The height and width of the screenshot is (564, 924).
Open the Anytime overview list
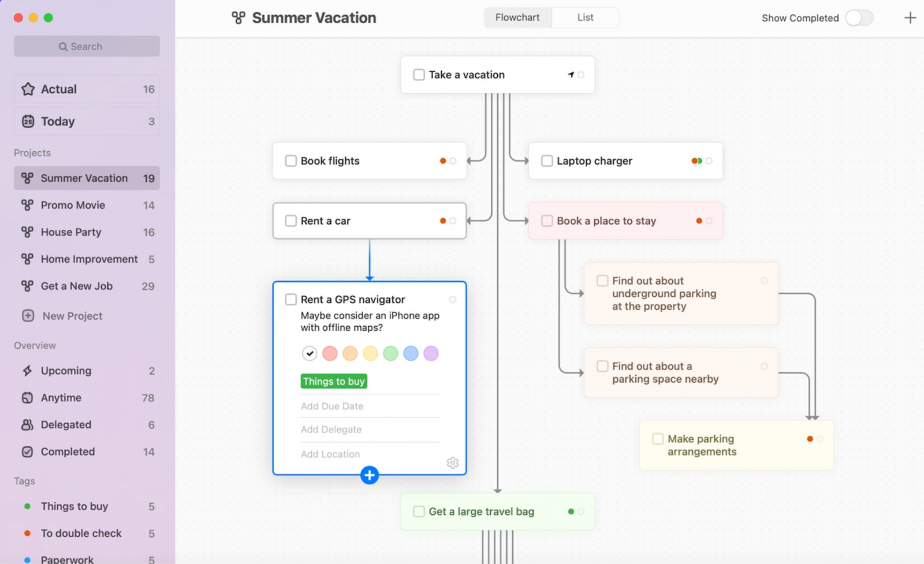[x=87, y=398]
